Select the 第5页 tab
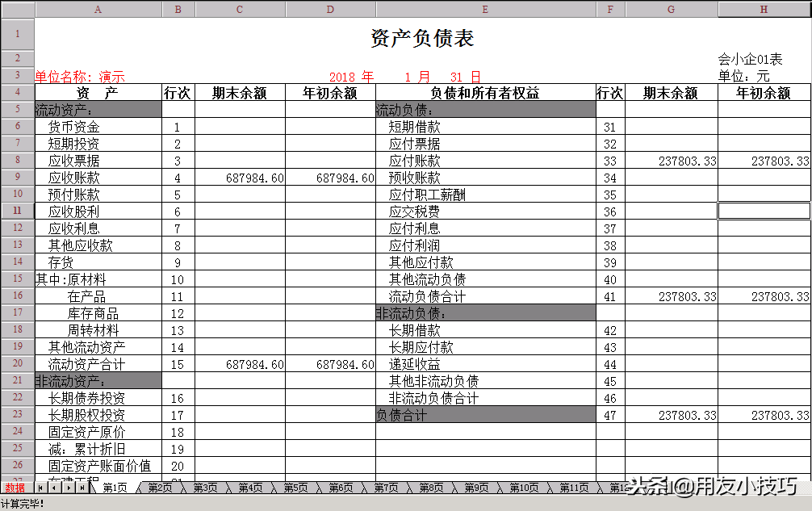 point(295,488)
